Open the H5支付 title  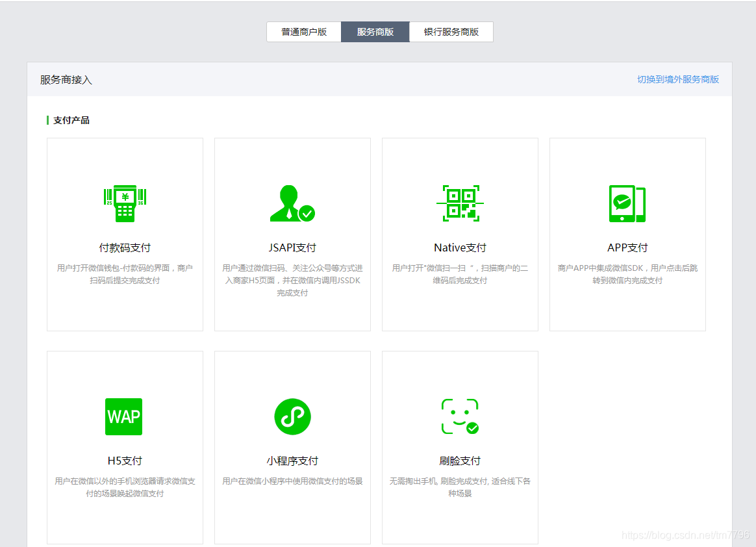coord(125,461)
